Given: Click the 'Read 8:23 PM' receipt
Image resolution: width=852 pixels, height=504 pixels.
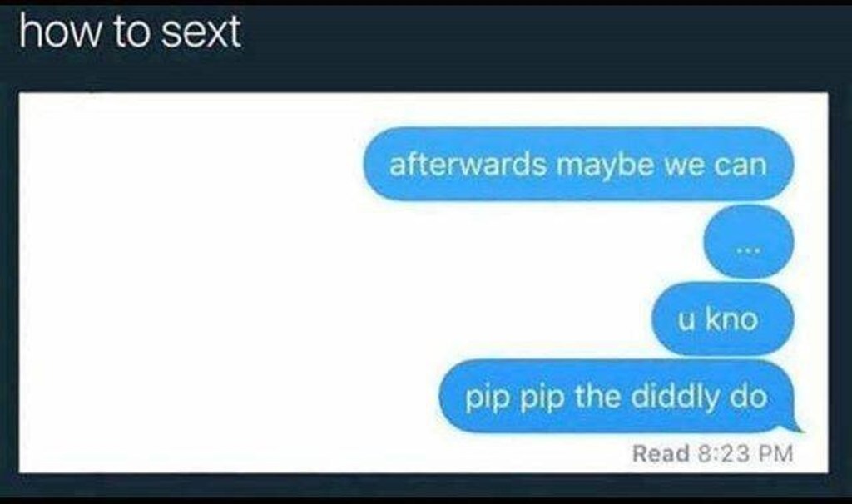Looking at the screenshot, I should click(x=712, y=453).
